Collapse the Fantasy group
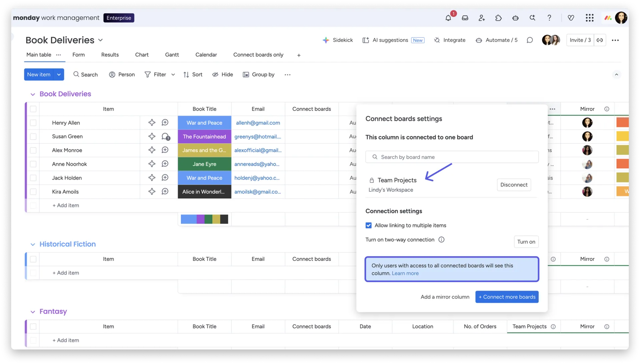This screenshot has height=364, width=640. tap(33, 312)
